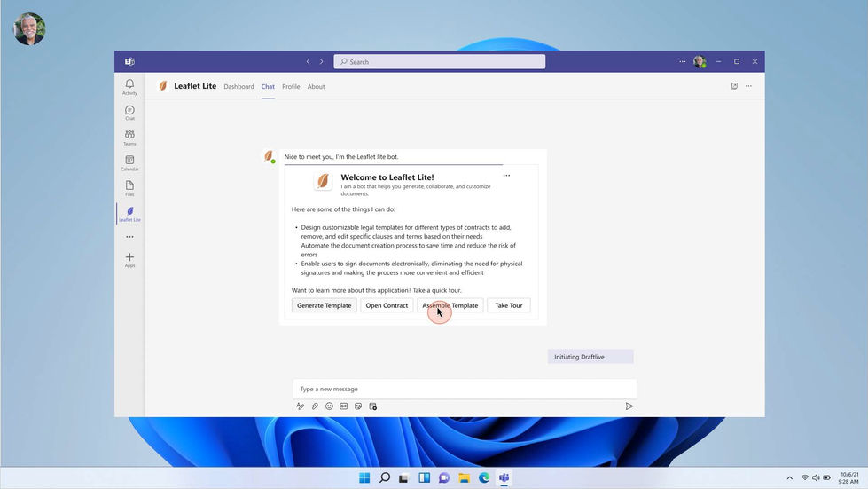This screenshot has height=489, width=868.
Task: Click the Open Contract button
Action: pos(387,305)
